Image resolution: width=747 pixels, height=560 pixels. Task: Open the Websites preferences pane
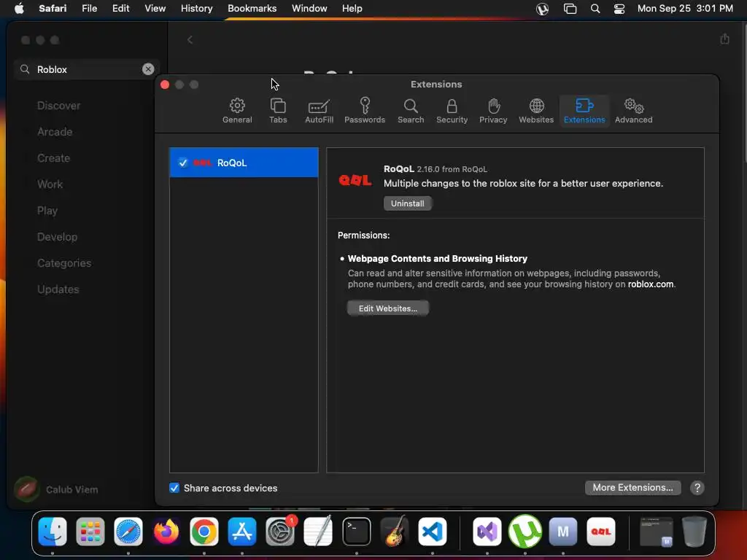(x=536, y=111)
